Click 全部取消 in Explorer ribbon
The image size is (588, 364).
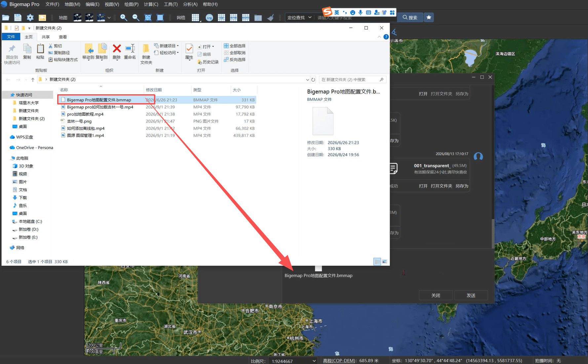[235, 53]
